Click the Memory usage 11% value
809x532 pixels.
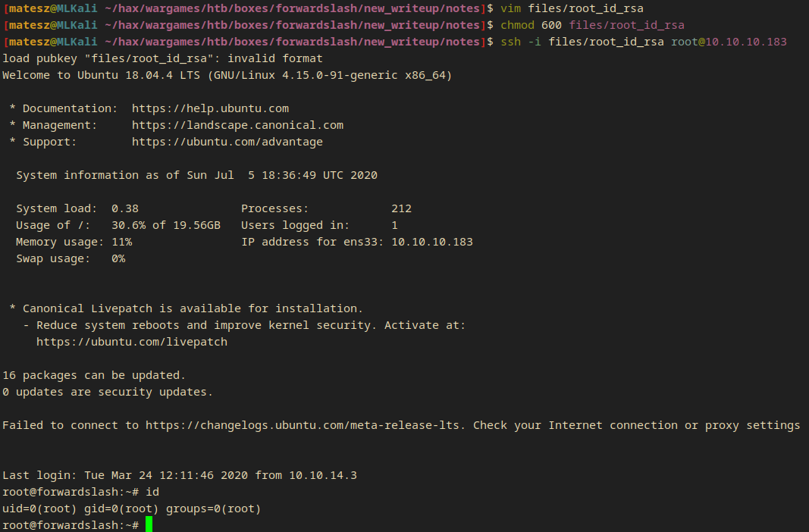121,242
